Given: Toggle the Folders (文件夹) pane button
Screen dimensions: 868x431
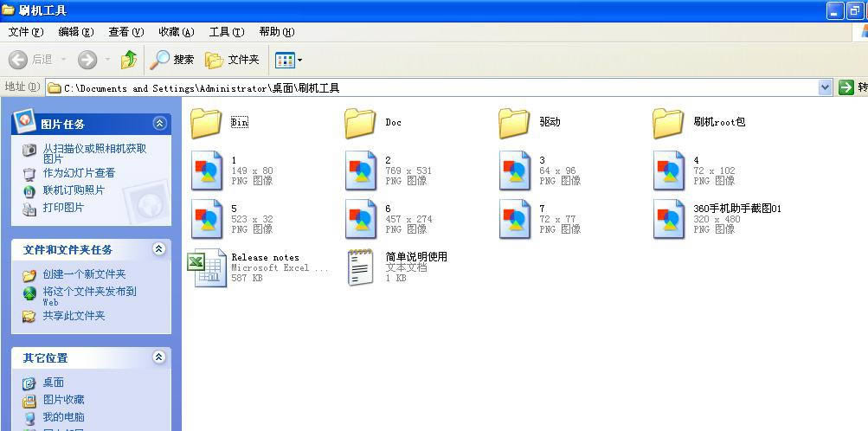Looking at the screenshot, I should [x=232, y=60].
